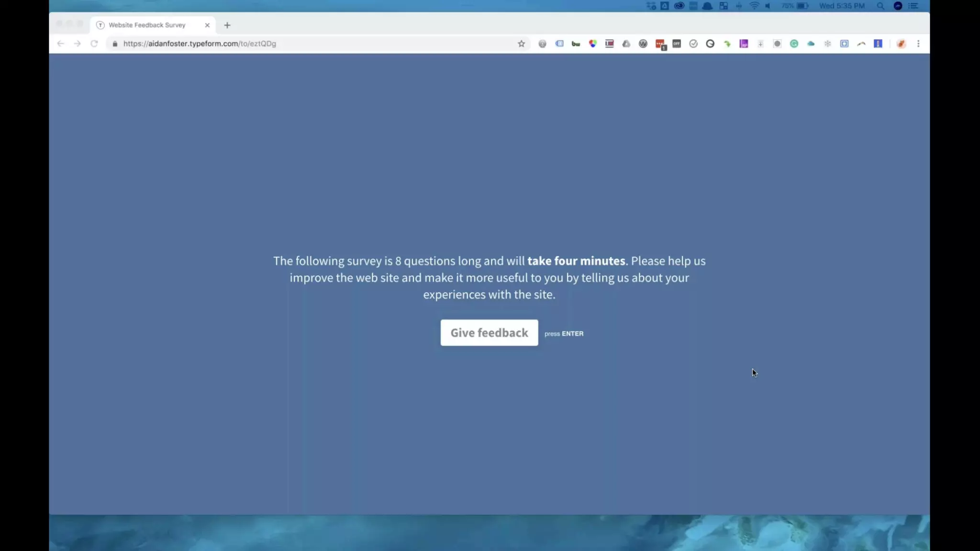
Task: Click the browser forward arrow
Action: (77, 44)
